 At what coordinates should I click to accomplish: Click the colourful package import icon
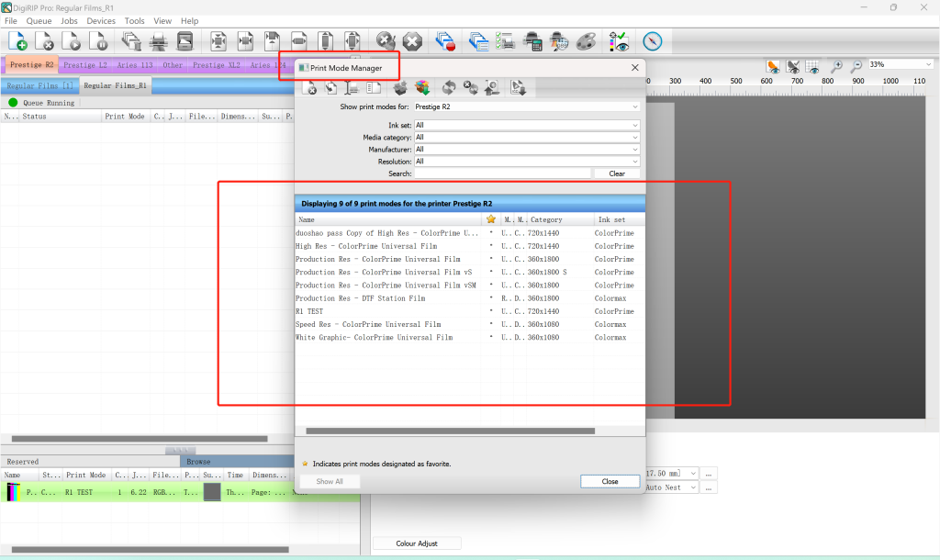tap(422, 88)
